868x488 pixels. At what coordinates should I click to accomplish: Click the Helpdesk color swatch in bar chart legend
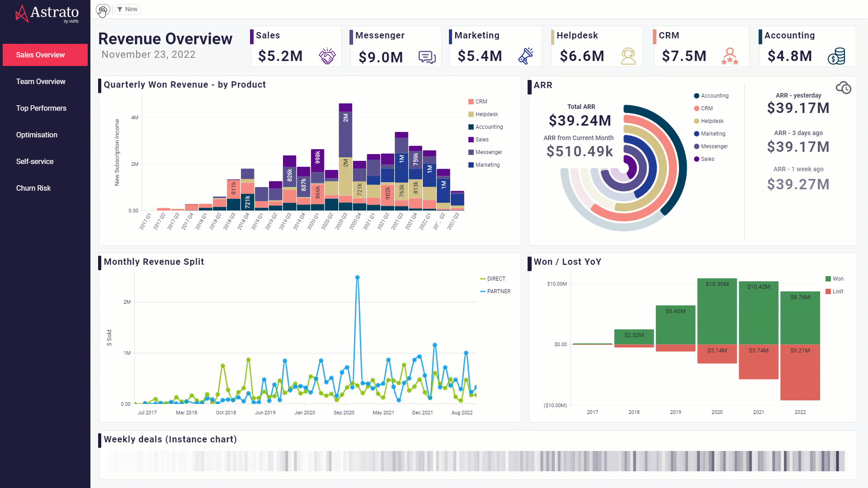[x=471, y=114]
